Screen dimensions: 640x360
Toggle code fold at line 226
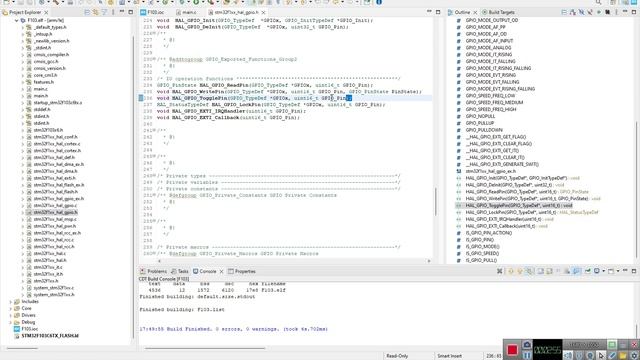[x=153, y=33]
